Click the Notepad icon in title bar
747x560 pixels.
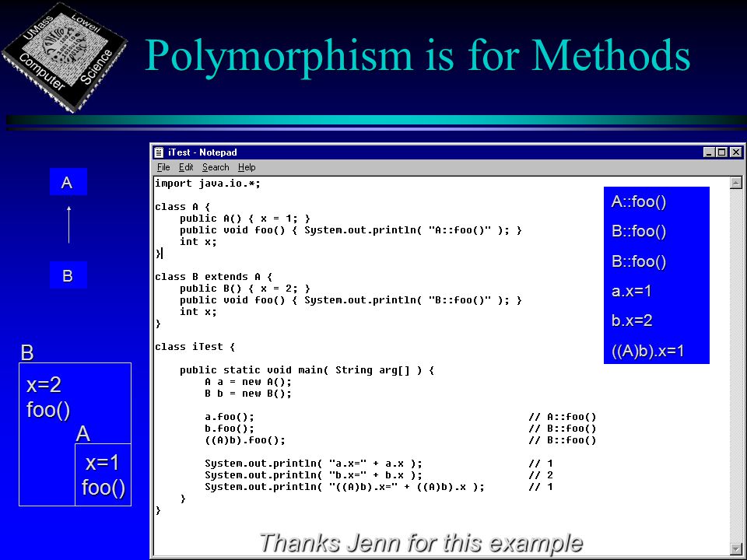coord(159,152)
